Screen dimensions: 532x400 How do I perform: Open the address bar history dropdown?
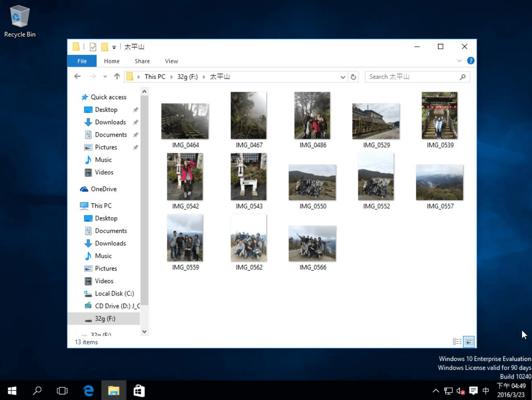point(343,77)
